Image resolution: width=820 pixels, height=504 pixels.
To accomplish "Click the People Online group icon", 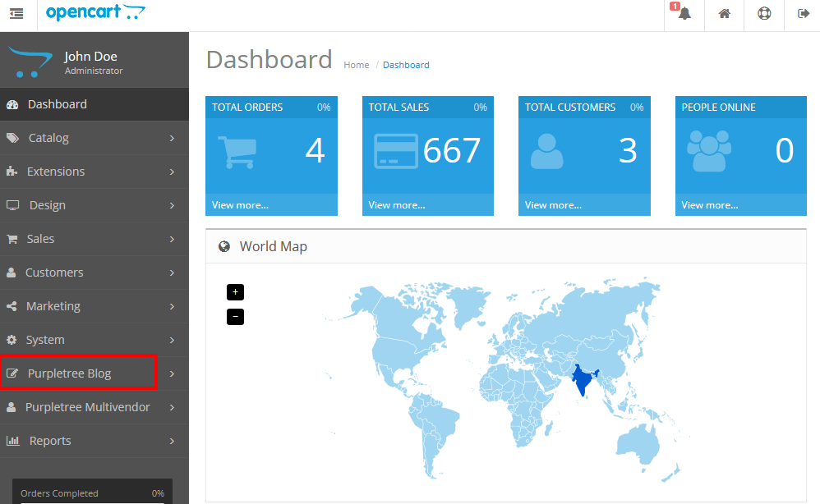I will point(709,150).
